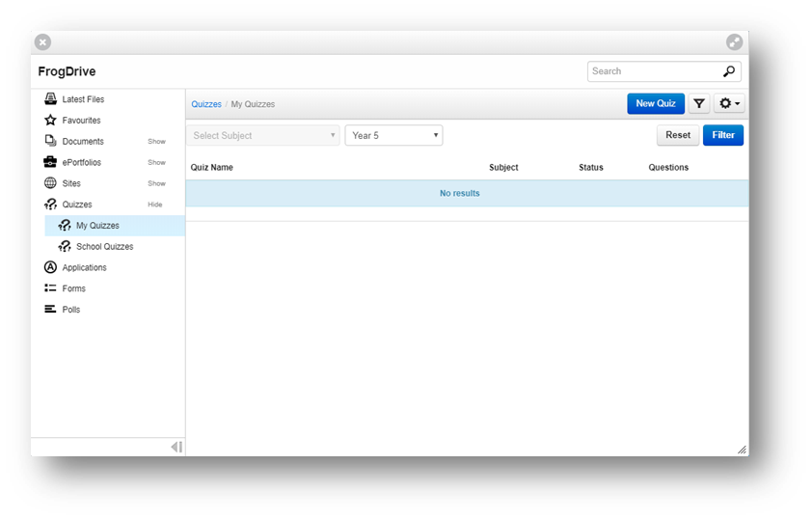812x519 pixels.
Task: Open Forms in sidebar
Action: (73, 288)
